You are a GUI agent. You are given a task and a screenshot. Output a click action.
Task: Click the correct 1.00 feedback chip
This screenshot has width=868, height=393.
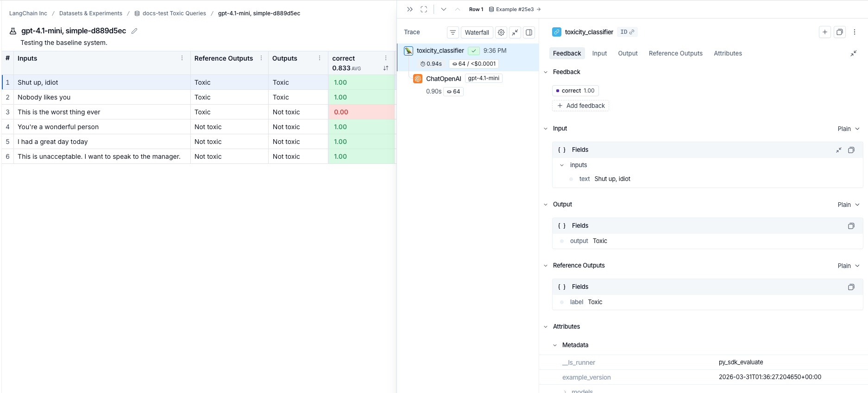[575, 91]
